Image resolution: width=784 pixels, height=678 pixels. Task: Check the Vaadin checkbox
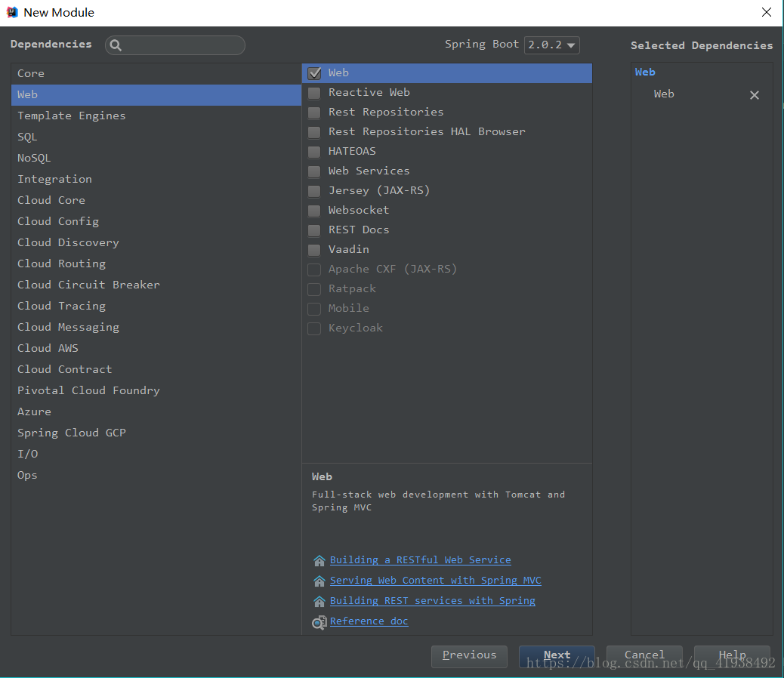[x=314, y=250]
